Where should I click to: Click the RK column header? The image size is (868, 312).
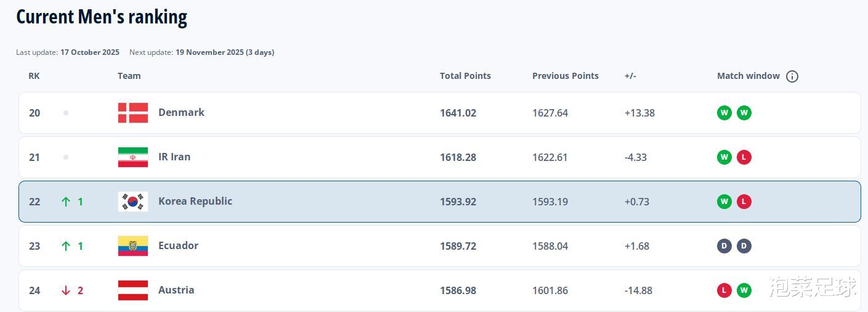[x=34, y=76]
